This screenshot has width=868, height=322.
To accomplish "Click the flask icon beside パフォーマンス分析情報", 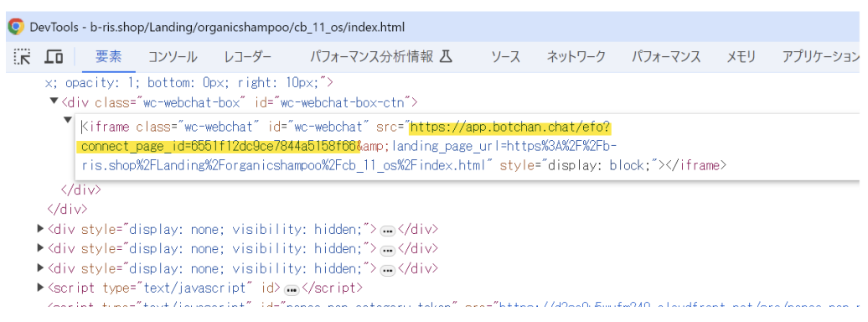I will pyautogui.click(x=447, y=56).
